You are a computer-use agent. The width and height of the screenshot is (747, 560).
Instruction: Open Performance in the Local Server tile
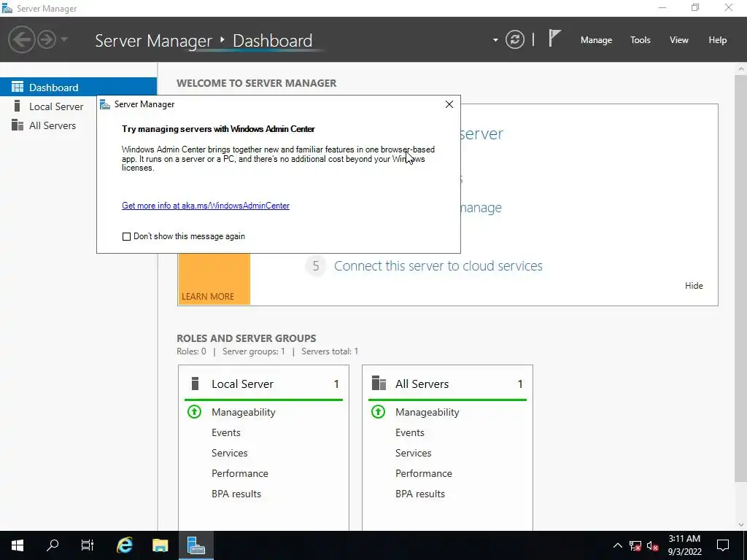[x=239, y=473]
